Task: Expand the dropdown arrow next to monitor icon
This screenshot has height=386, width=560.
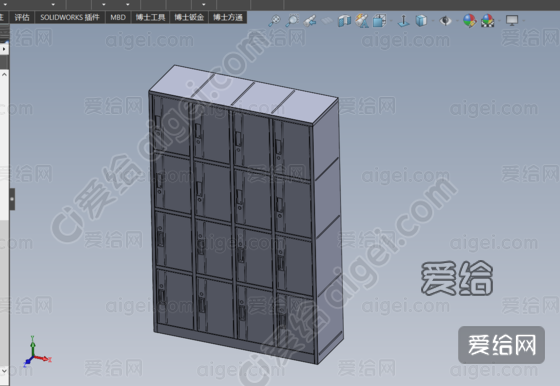Action: coord(524,21)
